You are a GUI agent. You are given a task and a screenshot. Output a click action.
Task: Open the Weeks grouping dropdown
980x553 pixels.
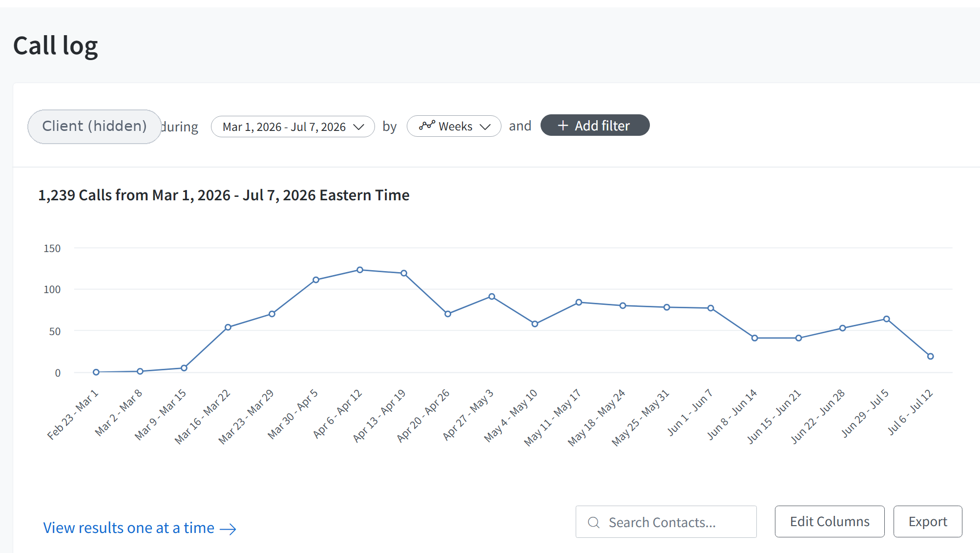[x=454, y=126]
